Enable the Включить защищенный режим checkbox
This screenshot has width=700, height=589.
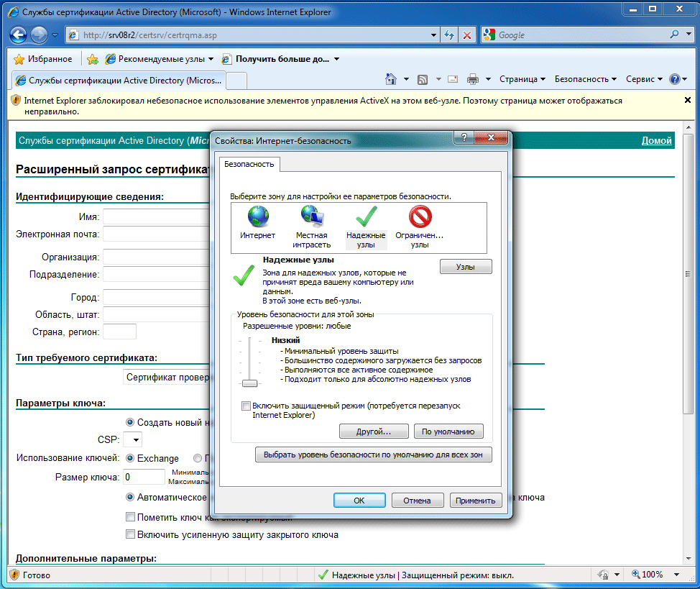click(247, 406)
